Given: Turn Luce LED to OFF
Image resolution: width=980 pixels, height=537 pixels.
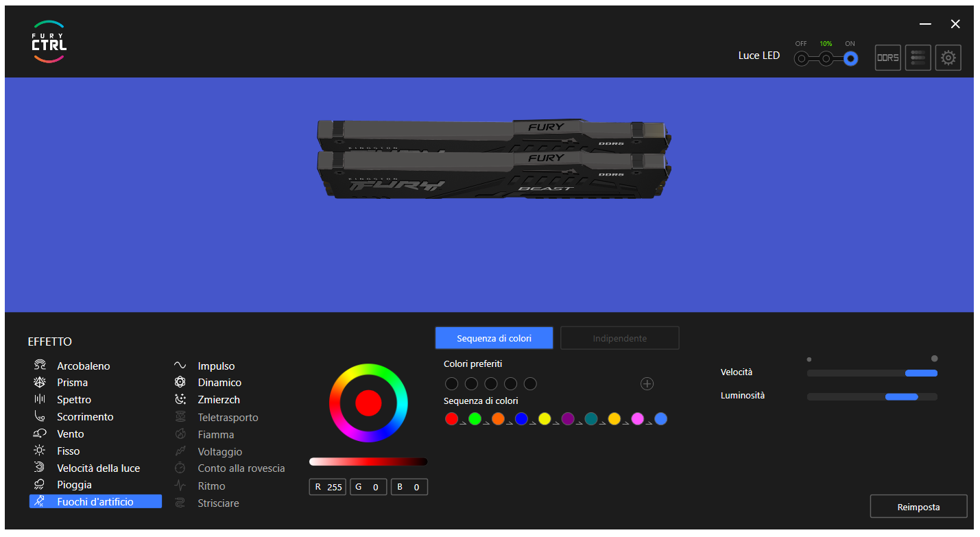Looking at the screenshot, I should tap(802, 59).
